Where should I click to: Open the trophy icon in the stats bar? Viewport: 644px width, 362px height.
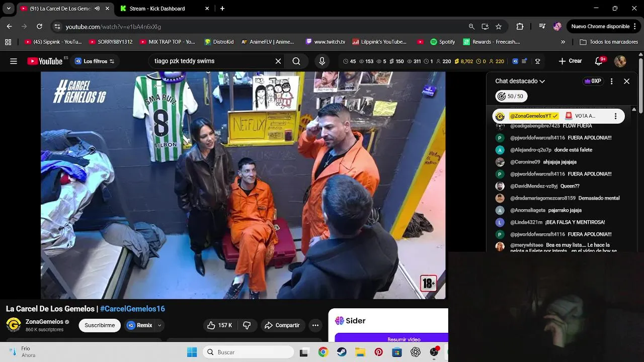click(x=537, y=61)
